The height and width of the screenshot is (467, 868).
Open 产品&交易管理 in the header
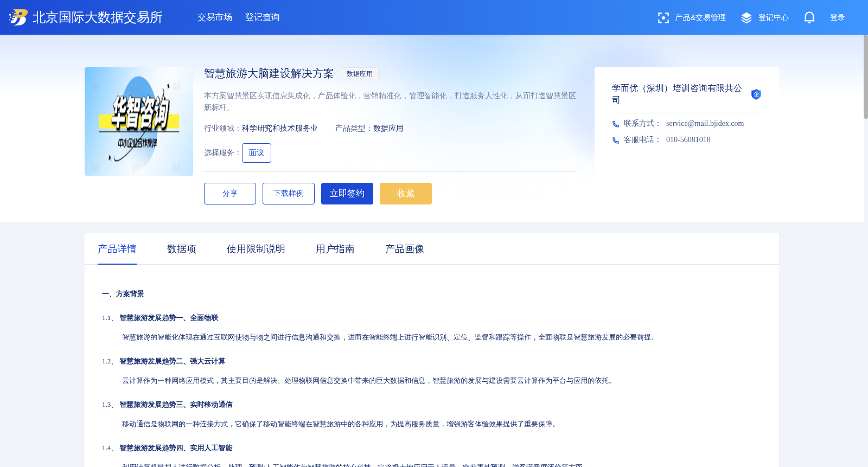point(700,18)
